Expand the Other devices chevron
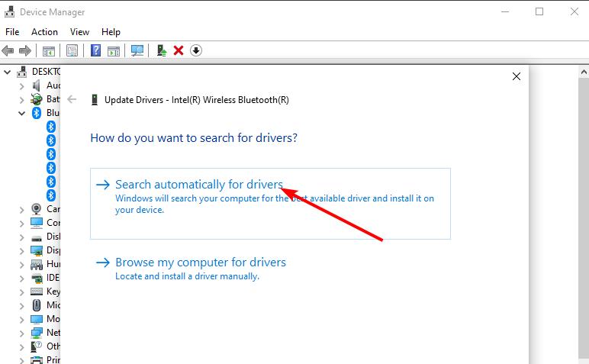This screenshot has width=589, height=364. click(x=22, y=347)
